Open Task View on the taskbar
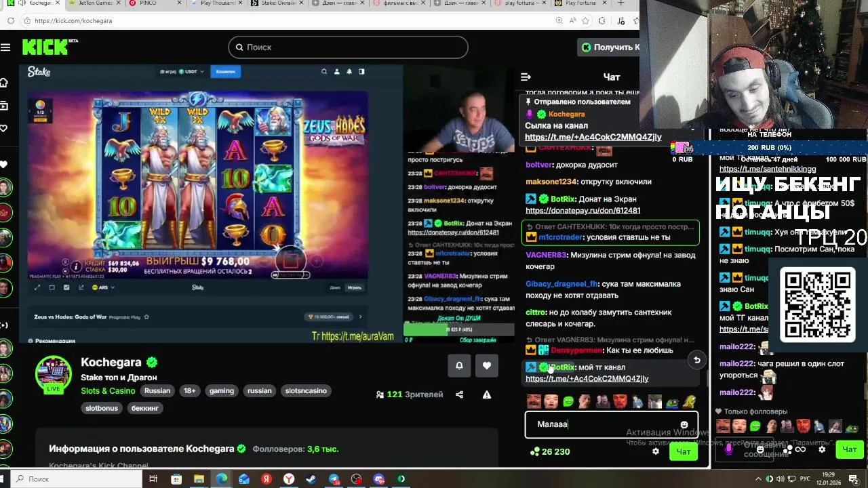 coord(153,479)
